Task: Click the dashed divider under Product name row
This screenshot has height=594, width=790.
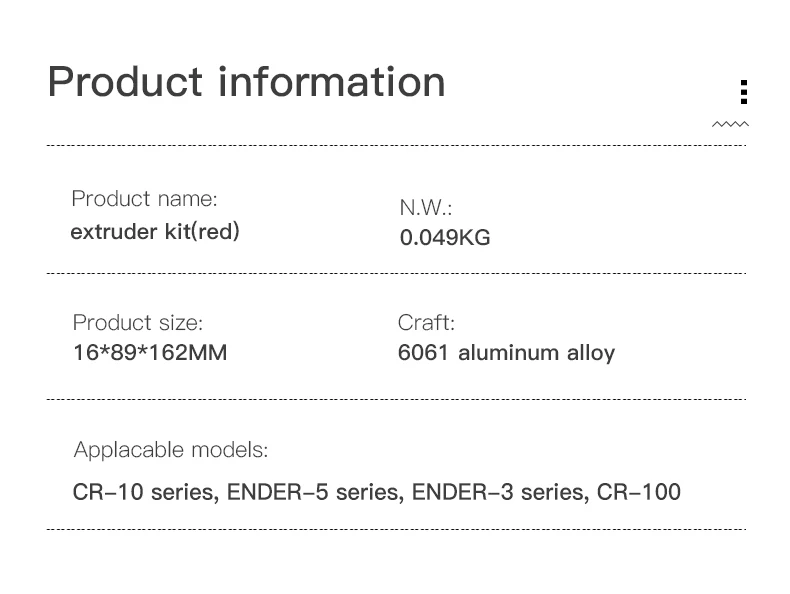Action: (396, 274)
